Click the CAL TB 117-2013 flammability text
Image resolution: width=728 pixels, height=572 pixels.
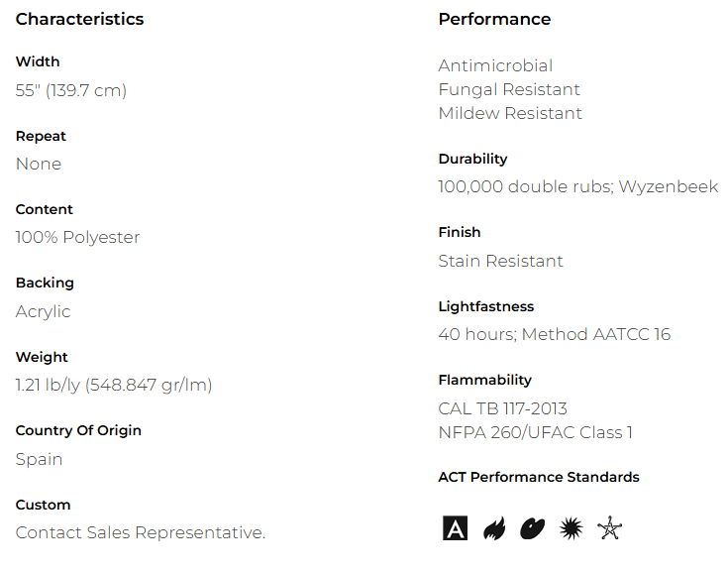click(x=502, y=408)
